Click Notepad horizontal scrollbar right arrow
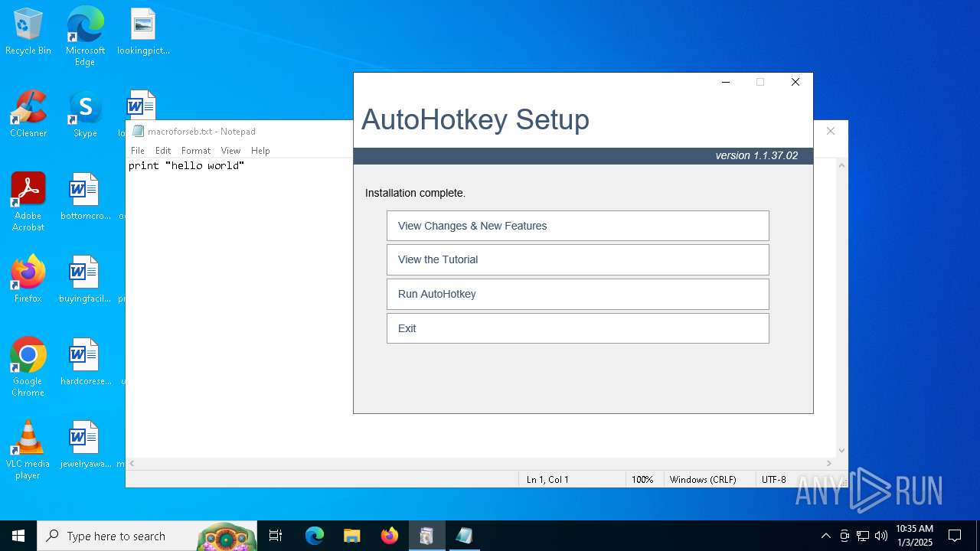 828,463
